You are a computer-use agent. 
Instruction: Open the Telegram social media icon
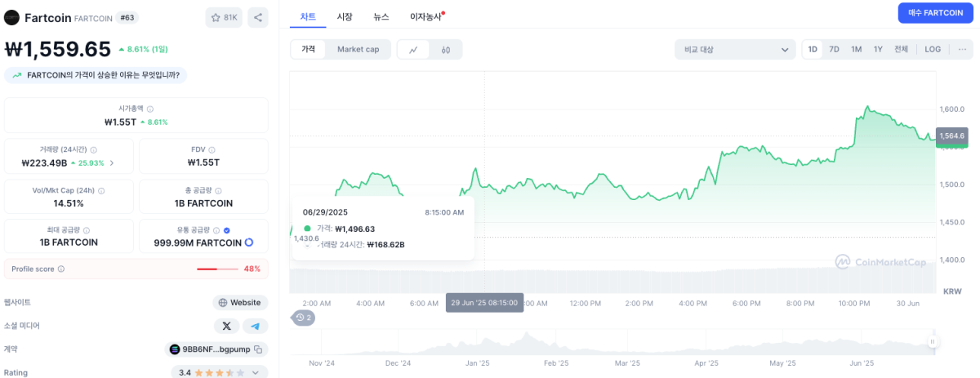(x=255, y=326)
